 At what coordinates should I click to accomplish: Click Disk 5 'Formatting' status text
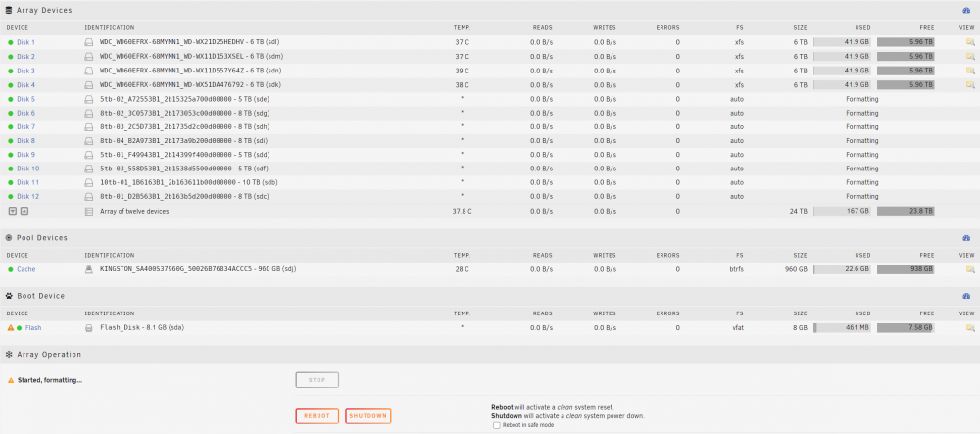pyautogui.click(x=861, y=99)
